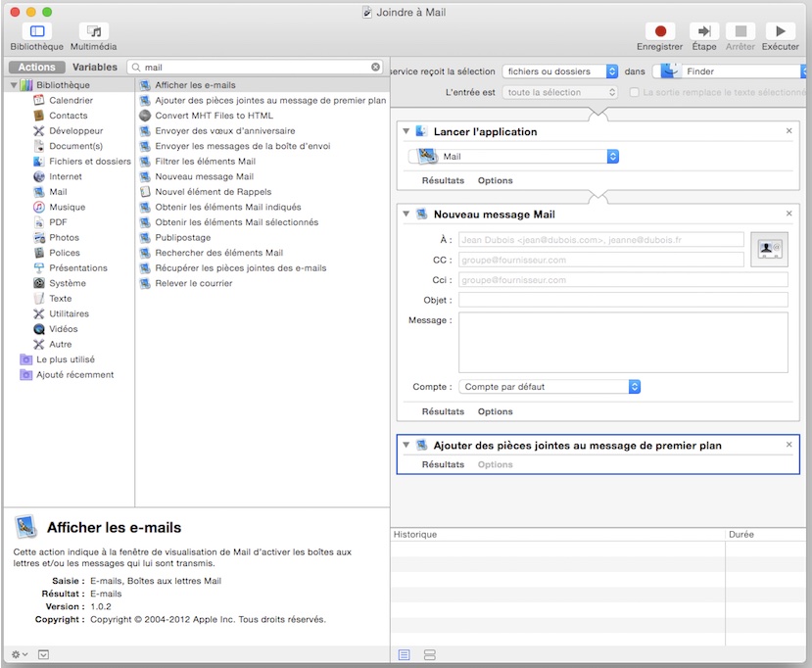Viewport: 812px width, 668px height.
Task: Toggle the Bibliothèque toolbar button
Action: click(x=37, y=31)
